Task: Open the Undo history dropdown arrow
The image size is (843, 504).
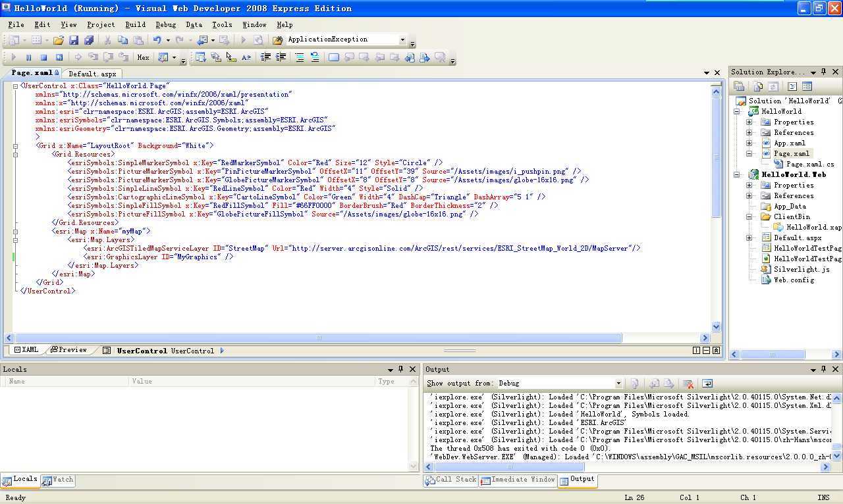Action: [x=167, y=40]
